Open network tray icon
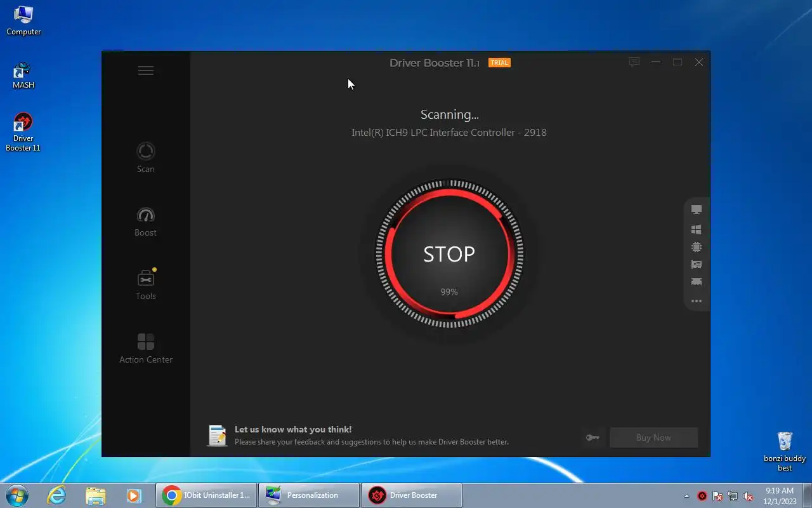This screenshot has width=812, height=508. tap(733, 496)
